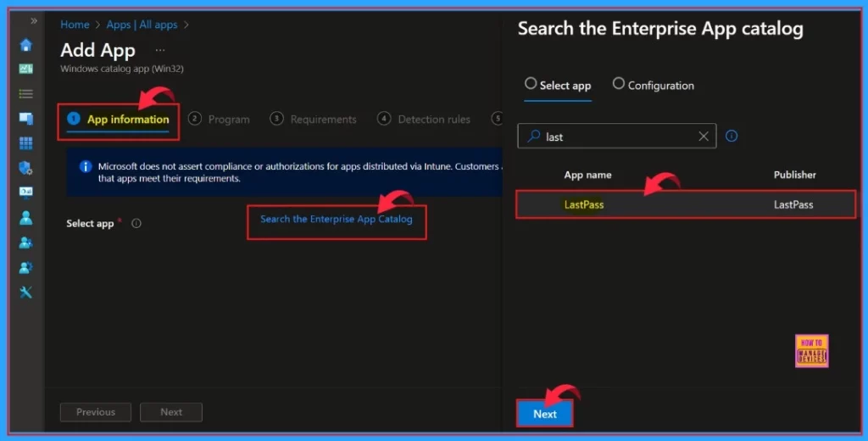
Task: Clear the catalog search with the X
Action: (x=704, y=137)
